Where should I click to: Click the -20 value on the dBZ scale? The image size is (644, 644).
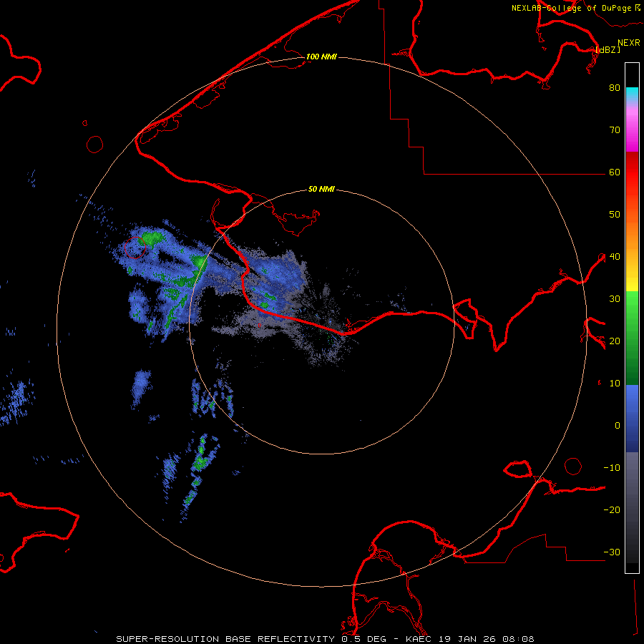(612, 510)
